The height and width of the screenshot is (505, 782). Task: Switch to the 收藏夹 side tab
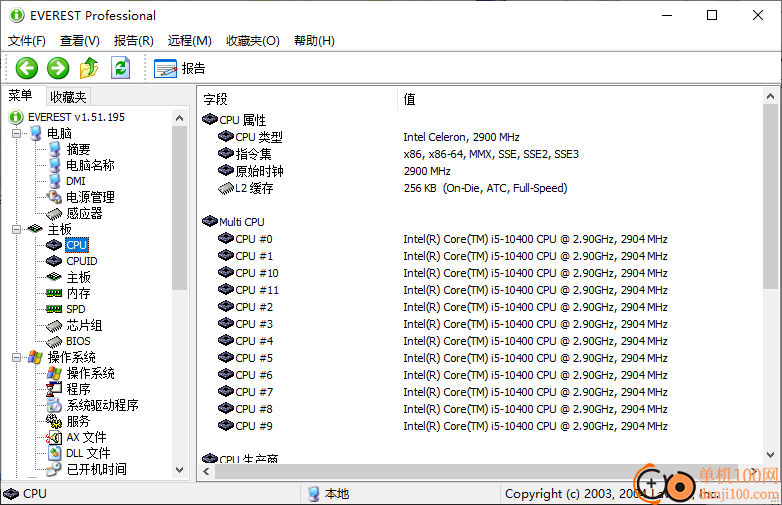(68, 97)
